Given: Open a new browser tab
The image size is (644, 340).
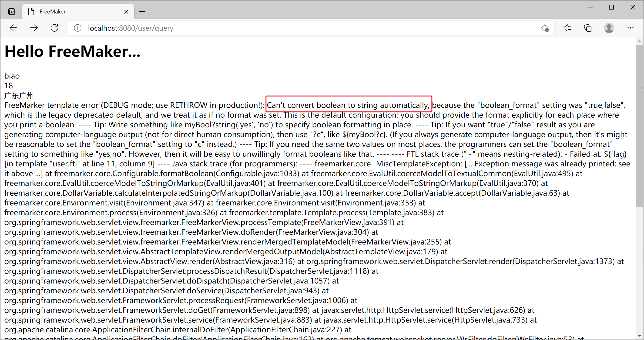Looking at the screenshot, I should tap(142, 11).
